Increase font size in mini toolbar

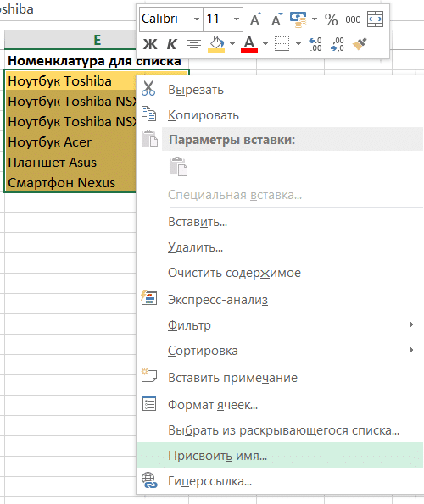point(256,19)
